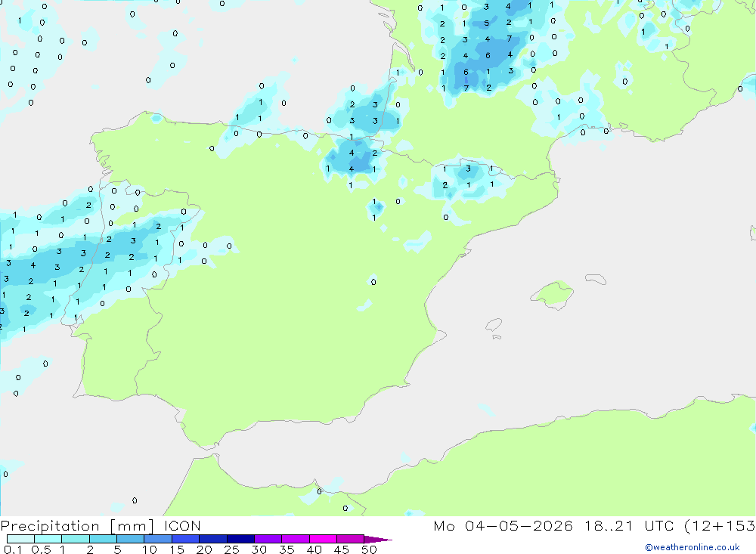756x554 pixels.
Task: Select the 10–15 mm legend color swatch
Action: coord(158,539)
